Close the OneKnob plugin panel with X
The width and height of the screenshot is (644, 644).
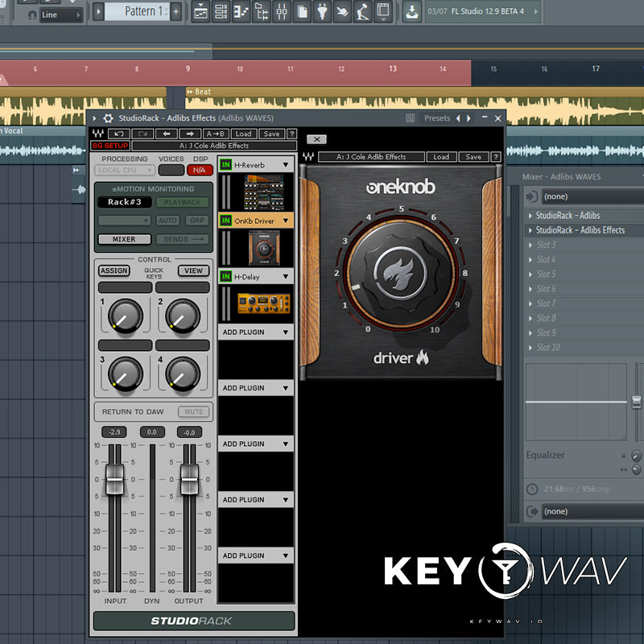[316, 139]
